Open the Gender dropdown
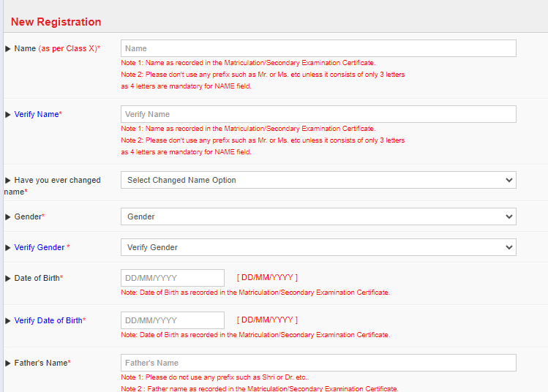 (318, 216)
